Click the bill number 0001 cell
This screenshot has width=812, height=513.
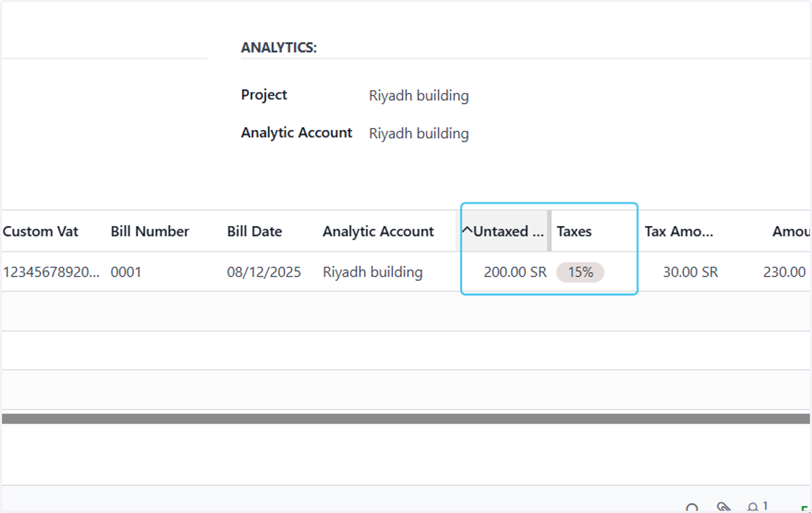click(x=126, y=272)
